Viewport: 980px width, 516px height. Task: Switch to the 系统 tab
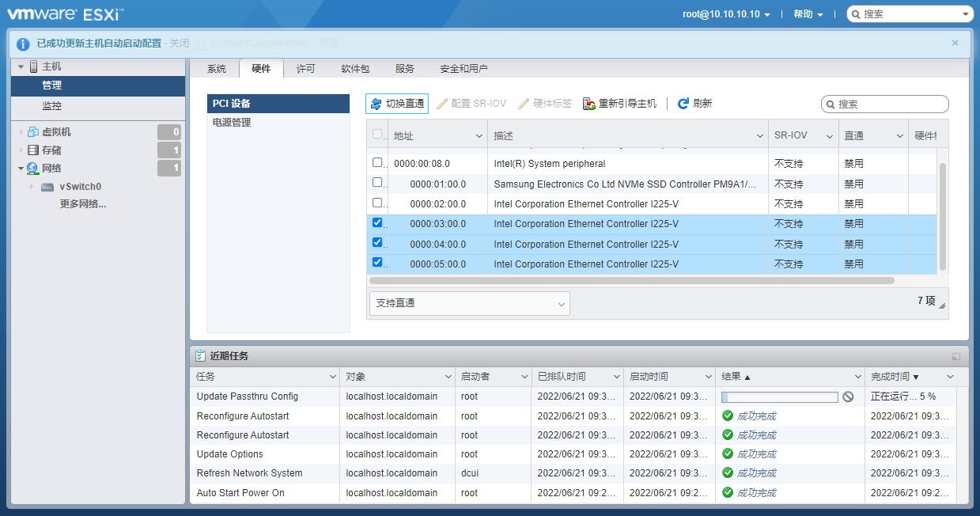(x=216, y=68)
